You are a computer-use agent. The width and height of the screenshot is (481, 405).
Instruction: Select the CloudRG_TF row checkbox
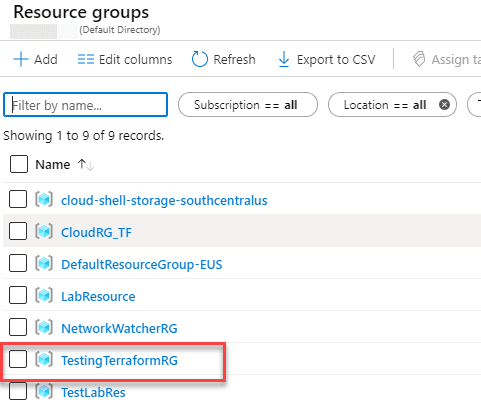click(x=18, y=231)
